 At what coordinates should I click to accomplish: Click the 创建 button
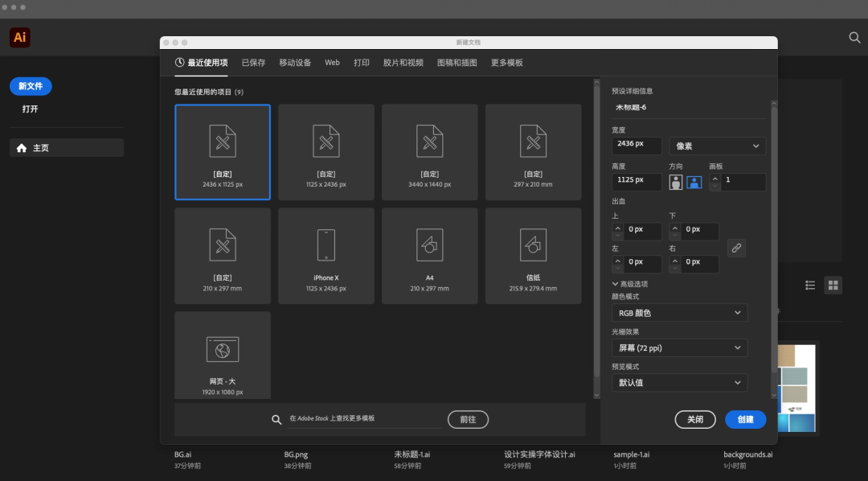[x=745, y=419]
